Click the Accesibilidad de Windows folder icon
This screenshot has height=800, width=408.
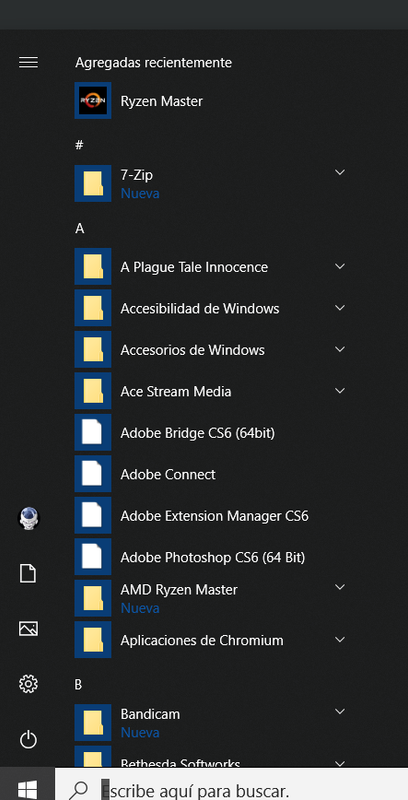[93, 308]
